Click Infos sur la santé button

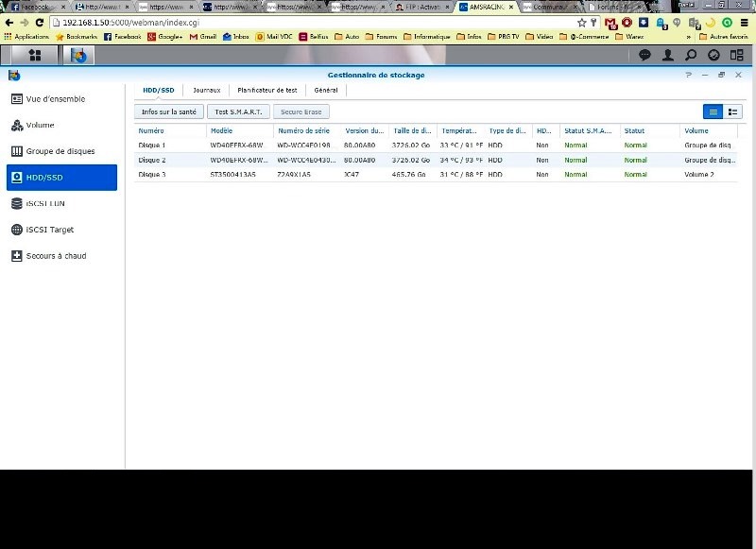169,112
